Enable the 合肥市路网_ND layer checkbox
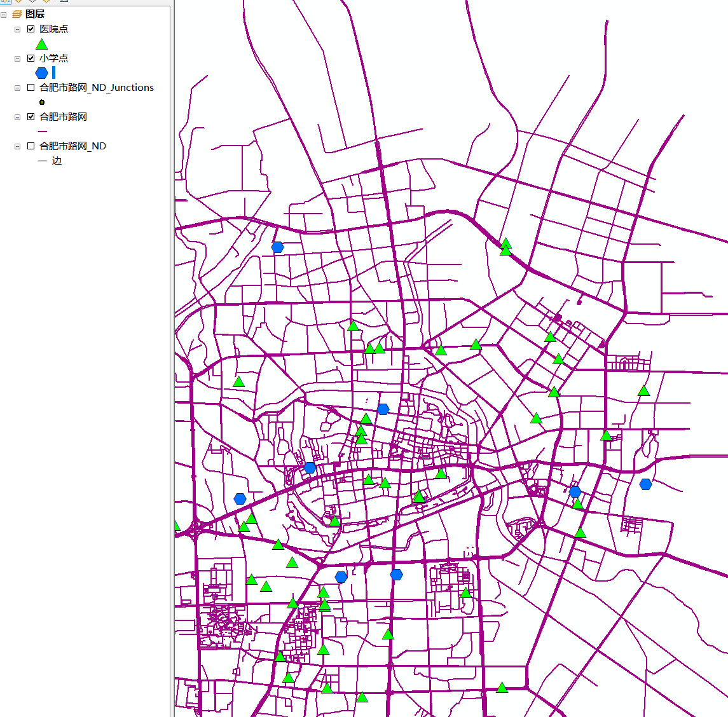The width and height of the screenshot is (728, 717). [31, 146]
